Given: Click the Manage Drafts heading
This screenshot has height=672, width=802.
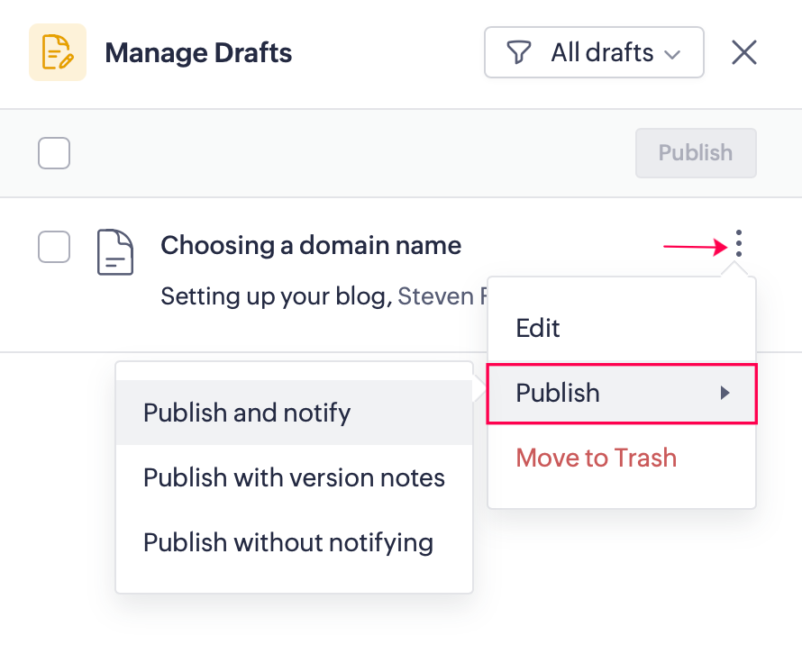Looking at the screenshot, I should pos(198,53).
